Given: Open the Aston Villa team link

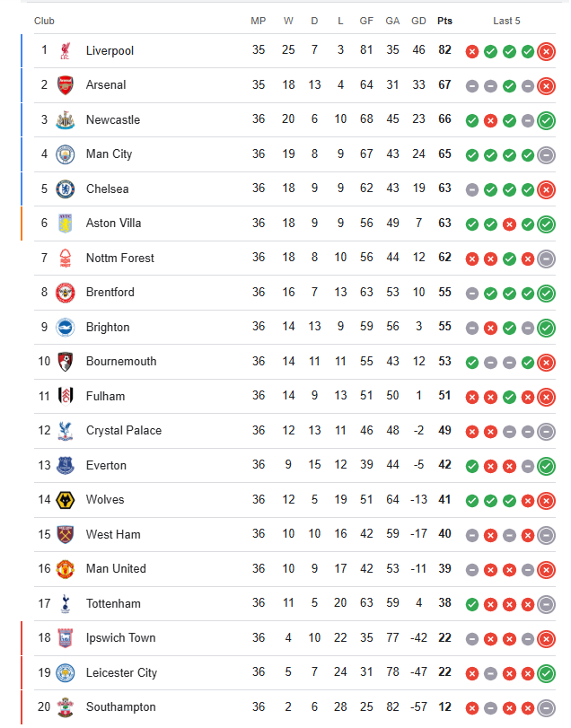Looking at the screenshot, I should tap(113, 224).
